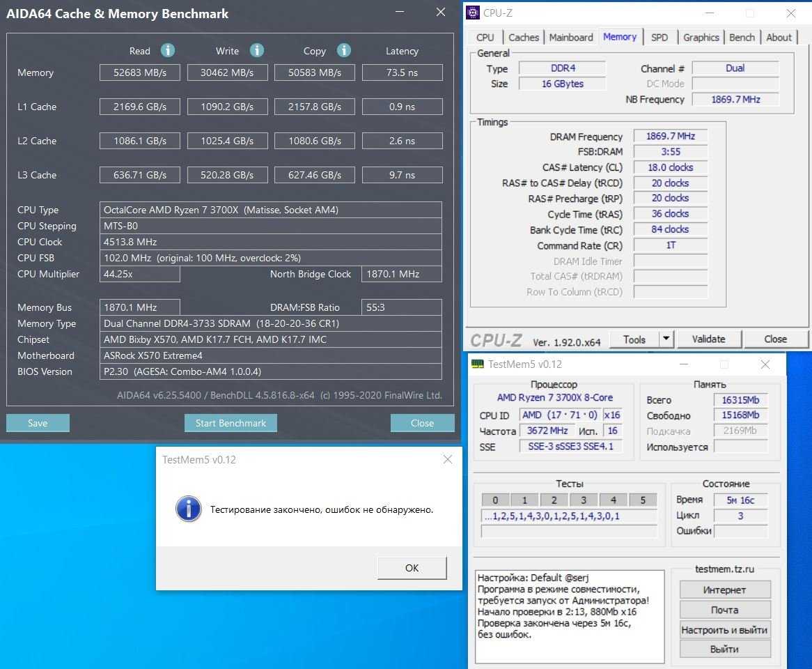Click the TestMem5 title bar icon
The height and width of the screenshot is (669, 812).
[x=478, y=364]
